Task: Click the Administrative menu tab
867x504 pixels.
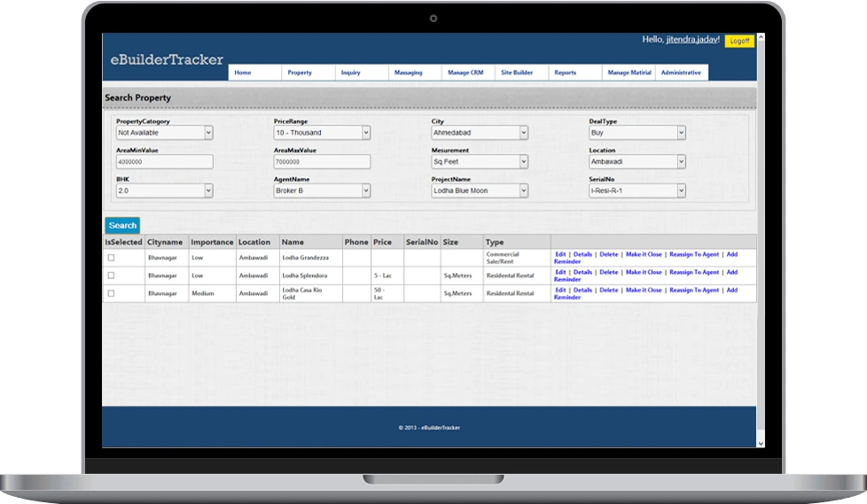Action: click(x=681, y=73)
